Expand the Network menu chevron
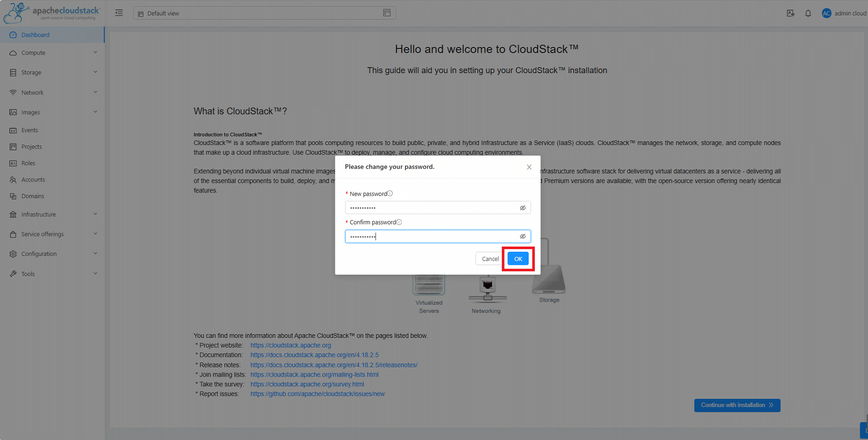The width and height of the screenshot is (868, 440). click(x=95, y=92)
